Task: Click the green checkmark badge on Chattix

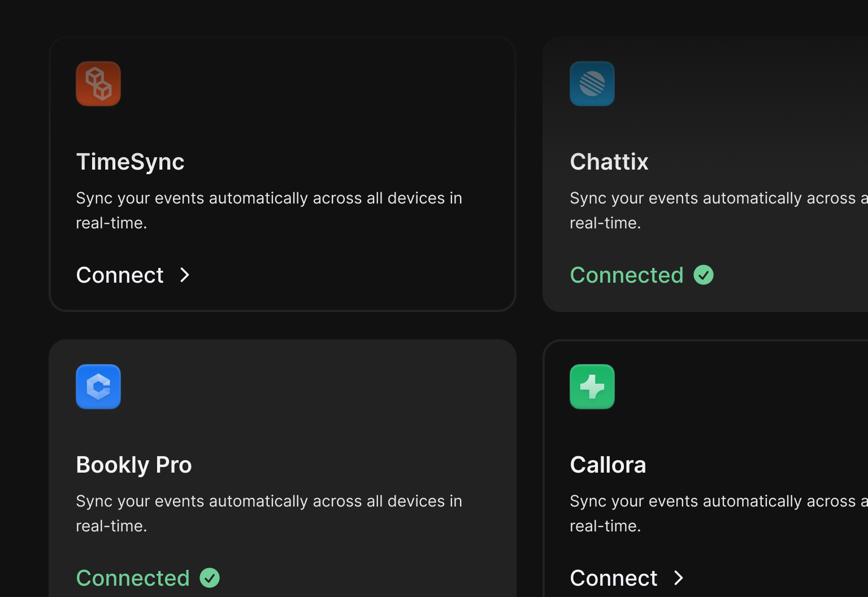Action: coord(704,275)
